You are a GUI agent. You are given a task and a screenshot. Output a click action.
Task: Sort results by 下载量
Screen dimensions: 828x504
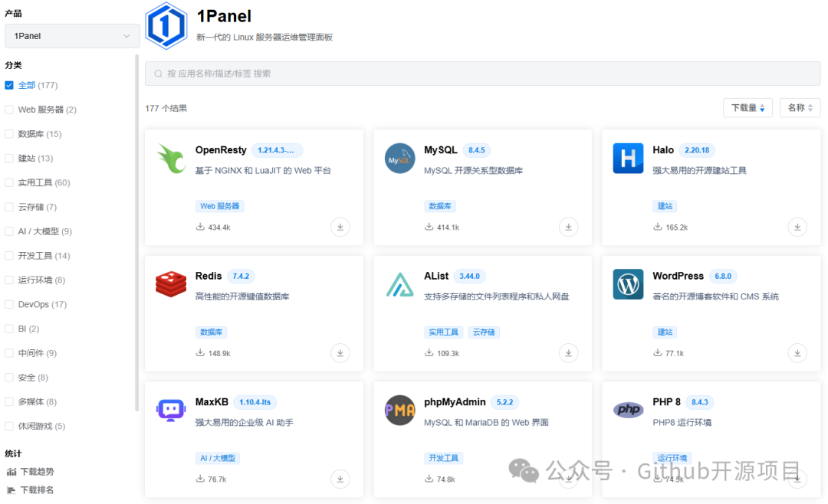747,108
